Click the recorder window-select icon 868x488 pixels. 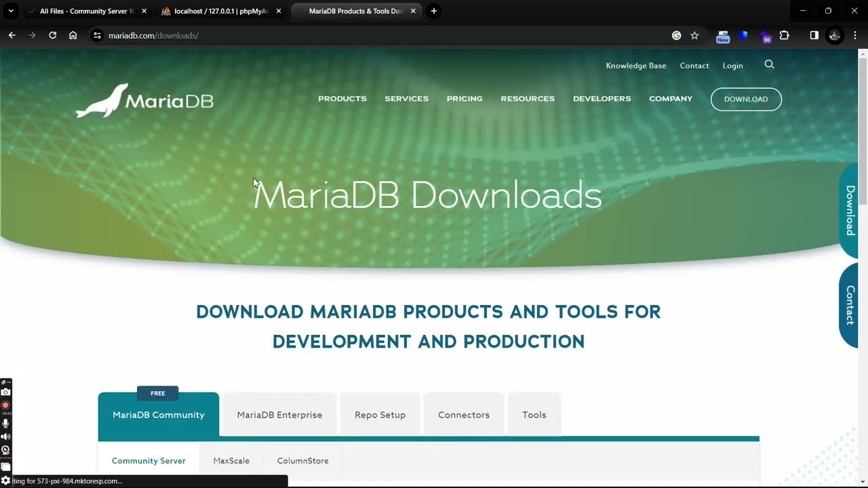coord(5,466)
